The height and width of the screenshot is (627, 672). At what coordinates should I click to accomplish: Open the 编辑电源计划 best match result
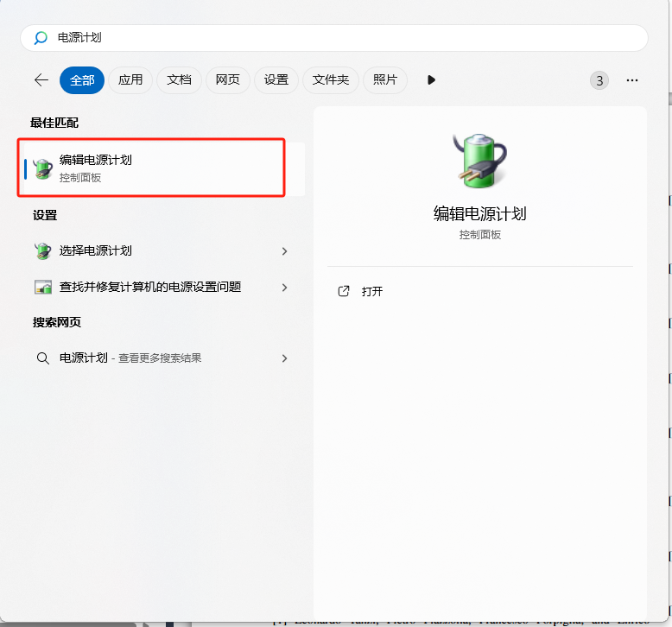164,169
